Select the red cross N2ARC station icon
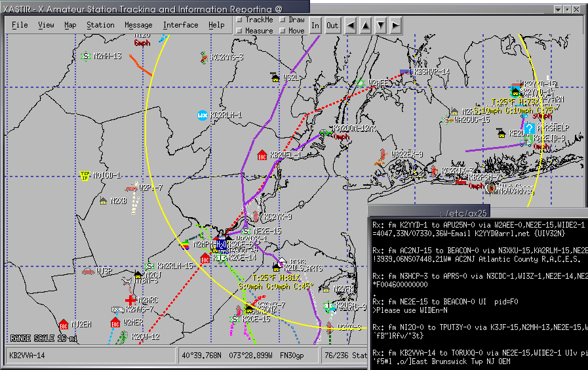Screen dimensions: 588x370 pyautogui.click(x=130, y=300)
